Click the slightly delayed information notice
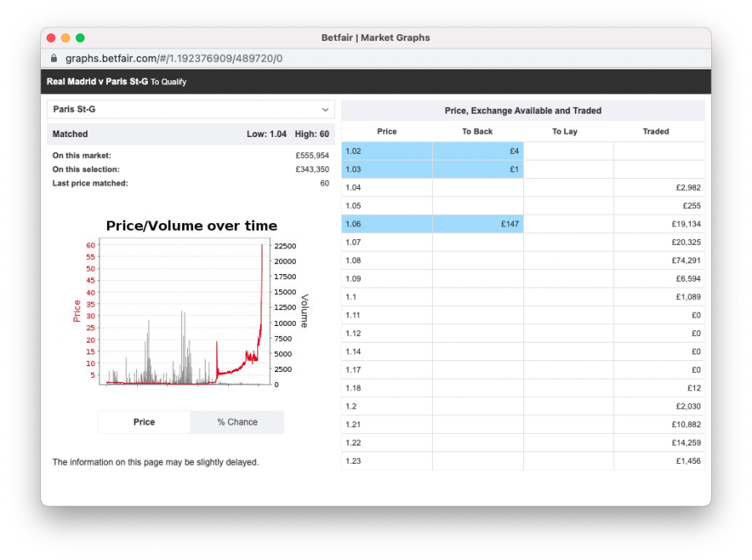The height and width of the screenshot is (560, 752). click(x=155, y=462)
